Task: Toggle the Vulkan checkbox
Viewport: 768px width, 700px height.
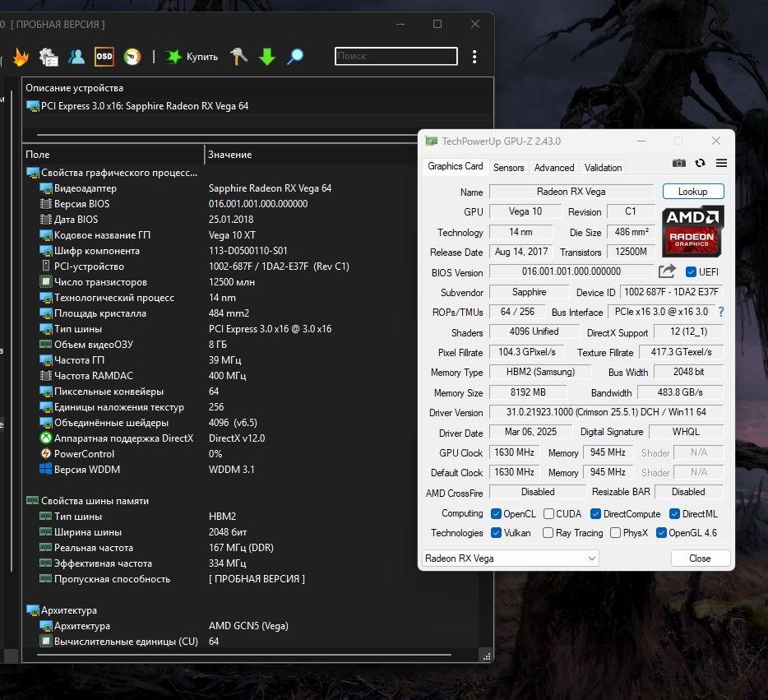Action: pyautogui.click(x=496, y=532)
